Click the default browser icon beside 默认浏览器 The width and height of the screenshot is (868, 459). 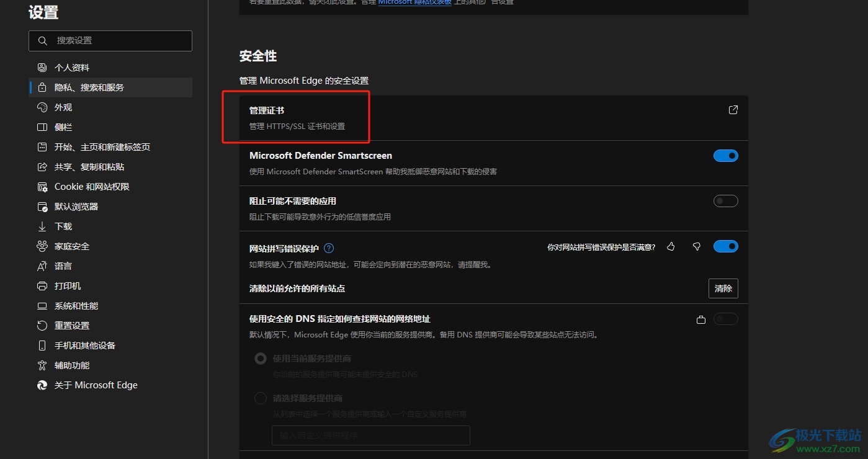coord(42,207)
